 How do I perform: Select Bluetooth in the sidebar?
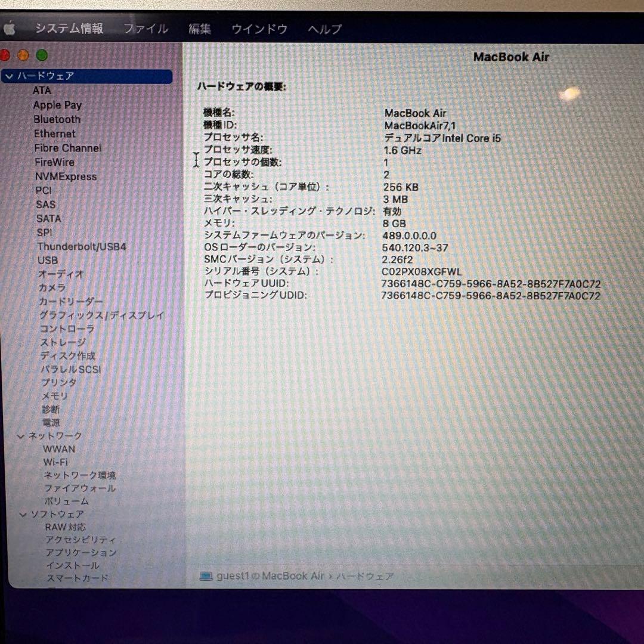tap(57, 119)
